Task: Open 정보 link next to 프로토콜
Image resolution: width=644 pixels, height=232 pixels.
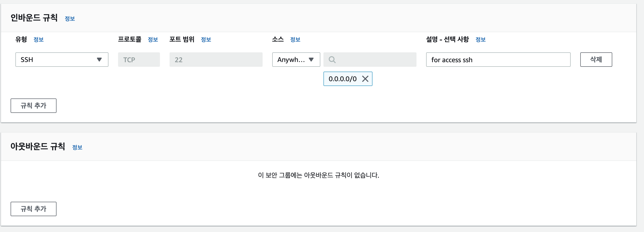Action: pyautogui.click(x=153, y=39)
